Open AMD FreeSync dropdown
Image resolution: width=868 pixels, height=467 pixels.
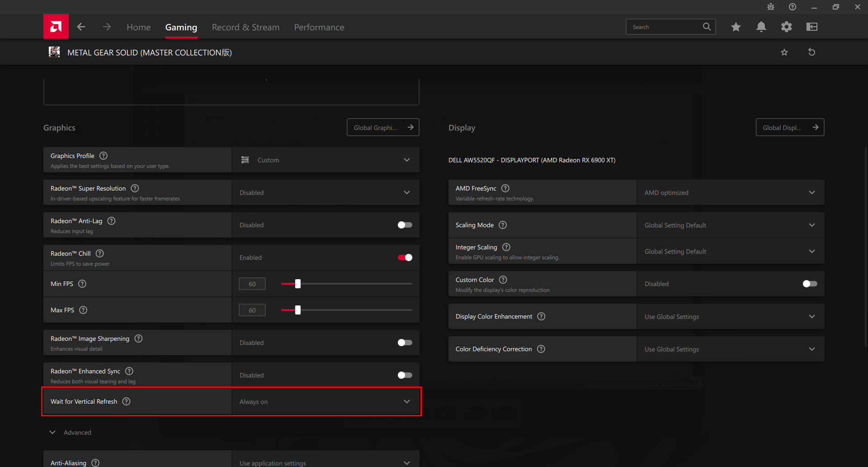coord(731,192)
